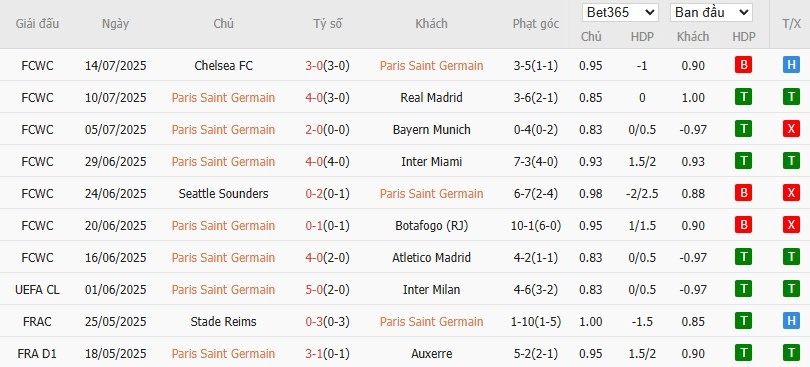Click green T HDP badge in Inter Milan row

tap(743, 289)
